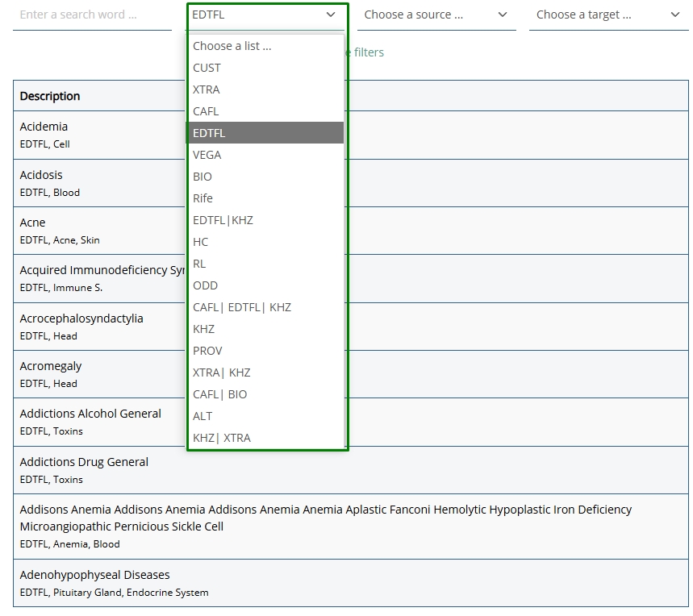Select the Rife list option
The image size is (693, 616).
point(202,198)
